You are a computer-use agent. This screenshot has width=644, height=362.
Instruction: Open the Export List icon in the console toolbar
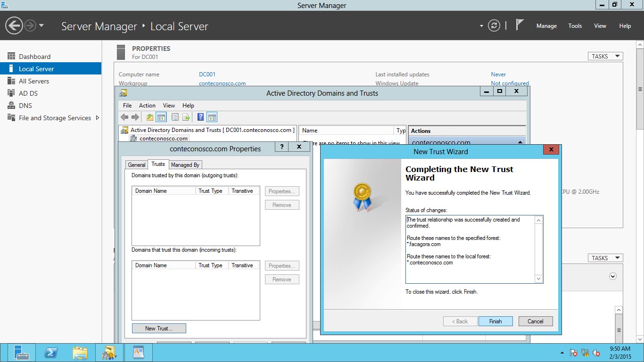pyautogui.click(x=187, y=117)
